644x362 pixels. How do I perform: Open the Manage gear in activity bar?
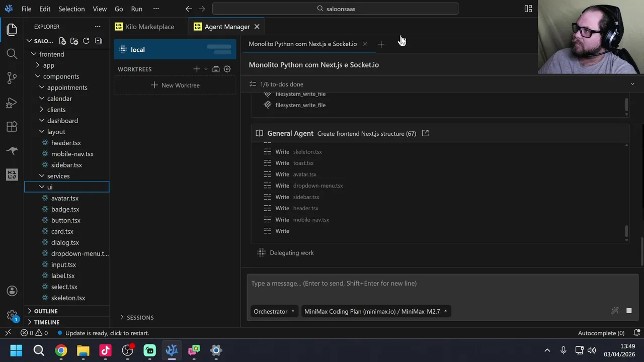(12, 315)
